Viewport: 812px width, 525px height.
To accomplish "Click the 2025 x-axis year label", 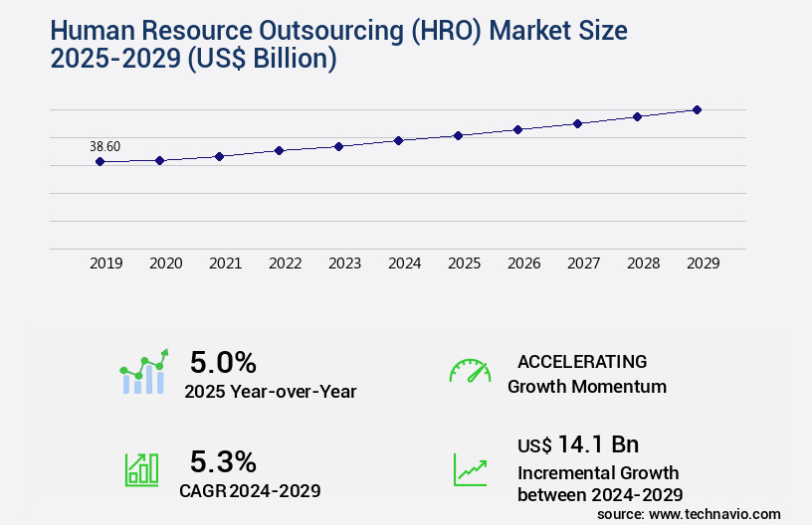I will point(465,263).
